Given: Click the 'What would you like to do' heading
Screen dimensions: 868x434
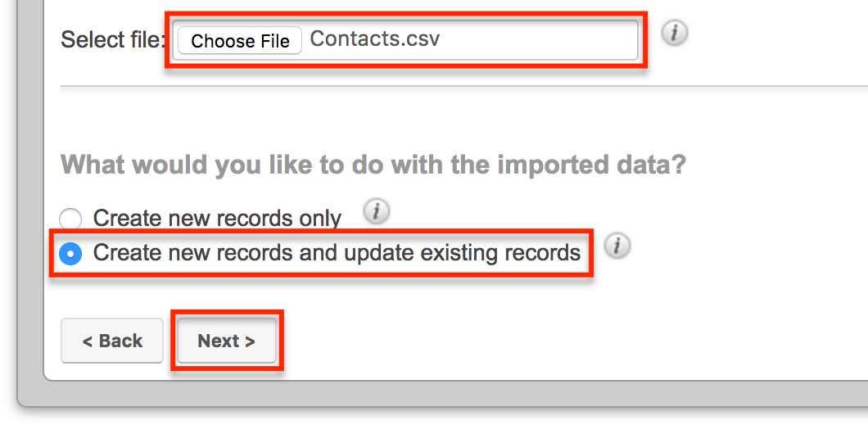Looking at the screenshot, I should click(373, 165).
